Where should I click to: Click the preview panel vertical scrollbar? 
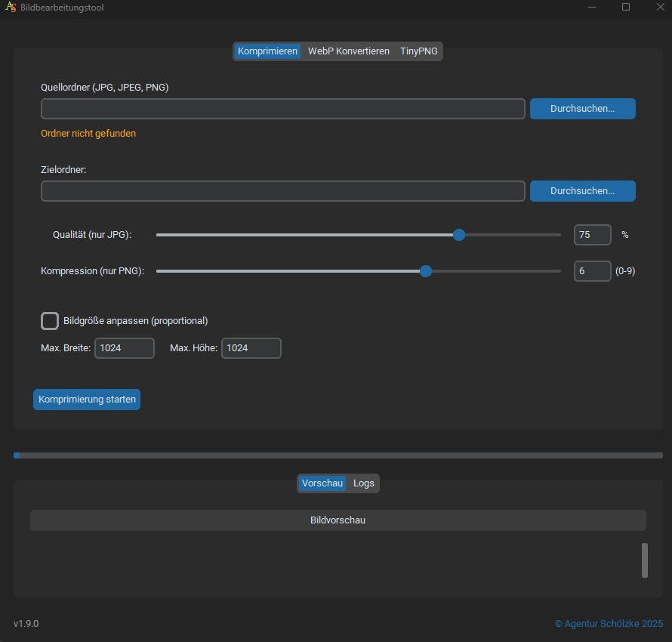(x=645, y=560)
